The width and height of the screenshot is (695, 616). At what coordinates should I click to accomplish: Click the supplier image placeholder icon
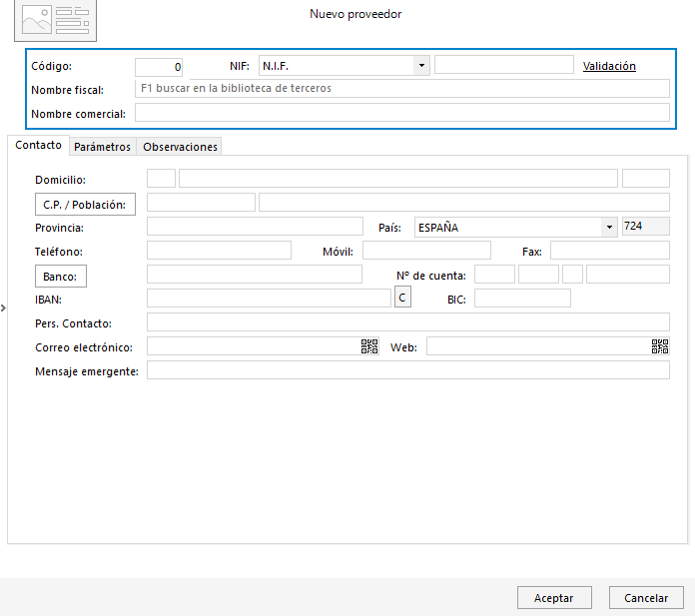(x=55, y=20)
